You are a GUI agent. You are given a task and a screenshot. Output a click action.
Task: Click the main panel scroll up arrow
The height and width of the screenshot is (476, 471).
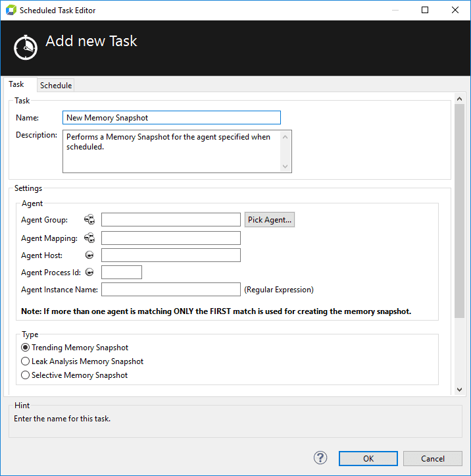[459, 99]
